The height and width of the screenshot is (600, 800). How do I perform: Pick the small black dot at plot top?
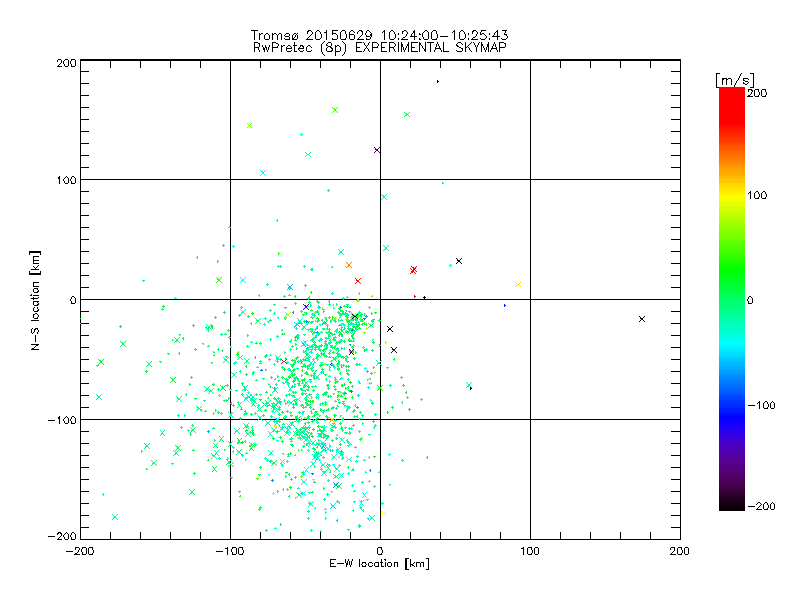438,81
